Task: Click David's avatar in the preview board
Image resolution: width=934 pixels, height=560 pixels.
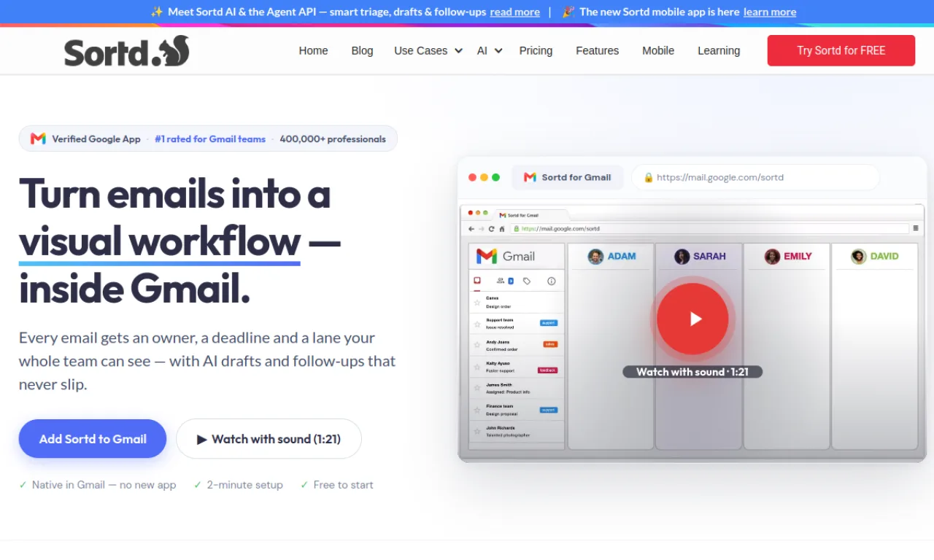Action: point(858,256)
